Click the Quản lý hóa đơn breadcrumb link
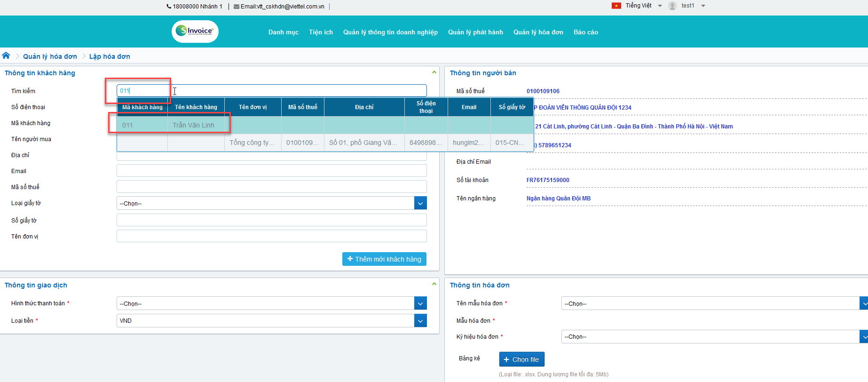This screenshot has width=868, height=382. tap(50, 56)
